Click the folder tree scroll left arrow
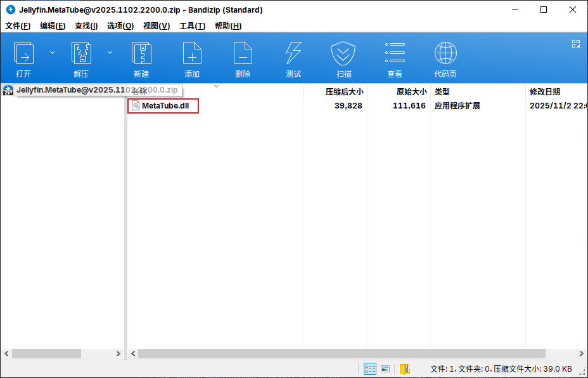Screen dimensions: 588x378 point(6,354)
